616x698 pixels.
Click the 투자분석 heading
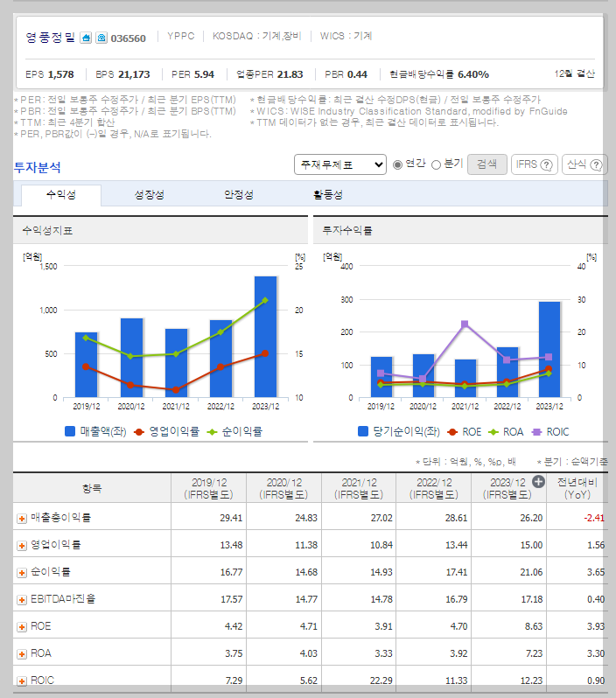click(x=37, y=167)
